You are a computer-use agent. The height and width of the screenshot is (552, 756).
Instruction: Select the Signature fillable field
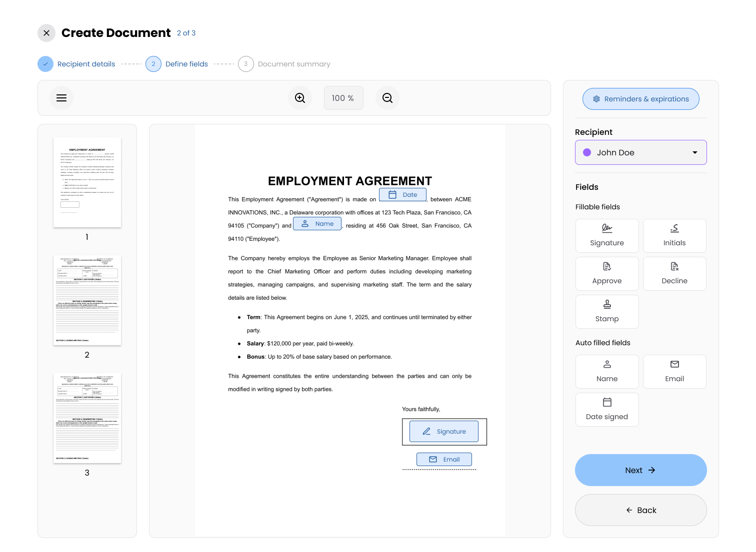tap(607, 235)
